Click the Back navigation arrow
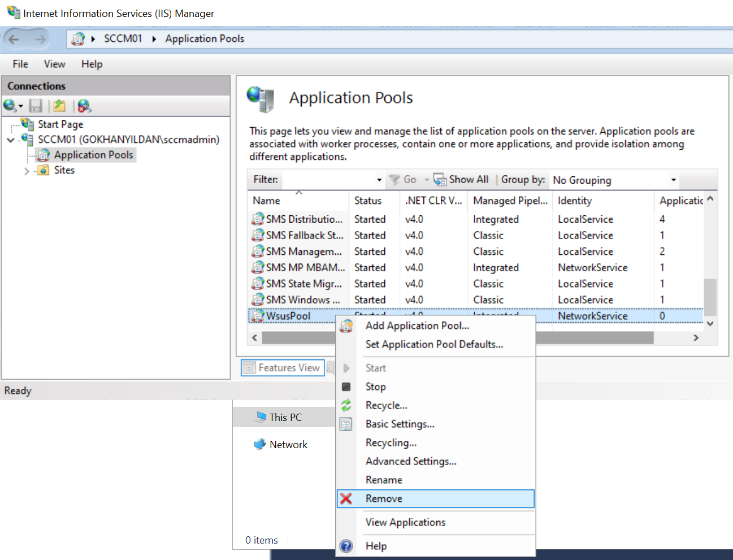This screenshot has height=560, width=733. tap(14, 39)
